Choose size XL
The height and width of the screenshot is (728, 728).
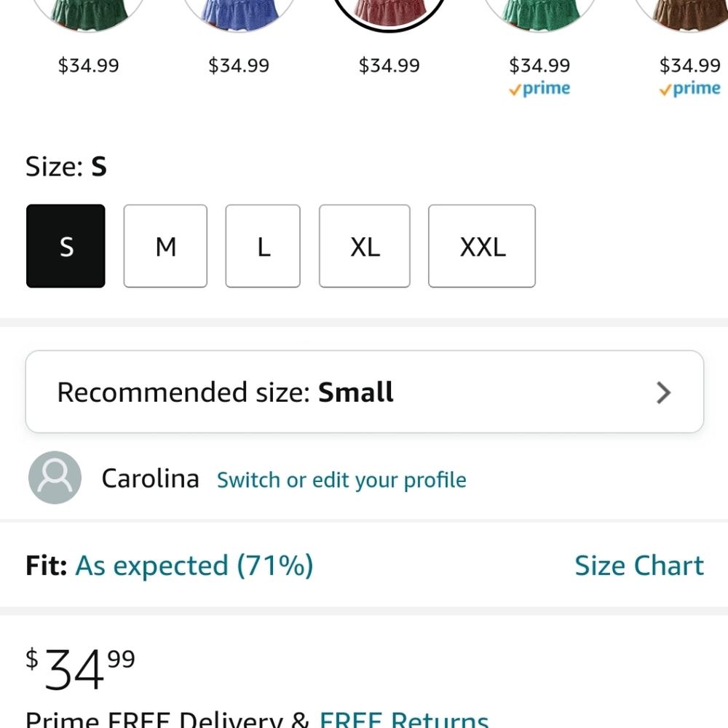coord(365,246)
